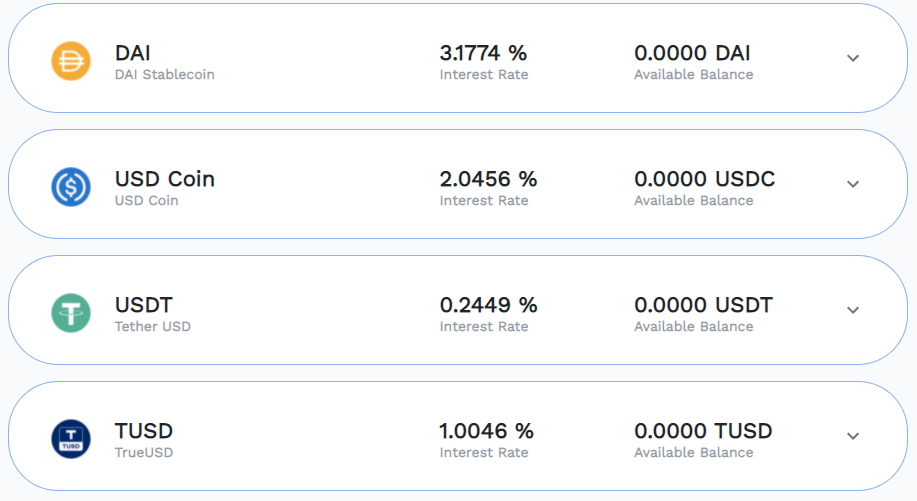Click the TrueUSD subtitle text

144,452
